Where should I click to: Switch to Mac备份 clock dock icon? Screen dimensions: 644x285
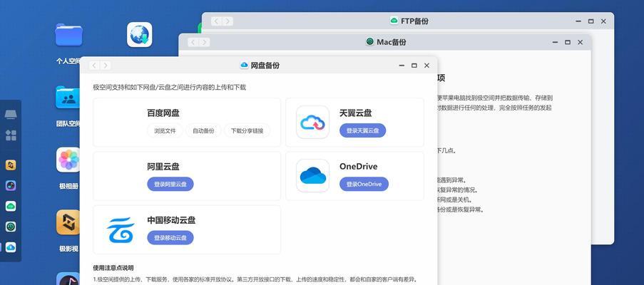pos(11,227)
